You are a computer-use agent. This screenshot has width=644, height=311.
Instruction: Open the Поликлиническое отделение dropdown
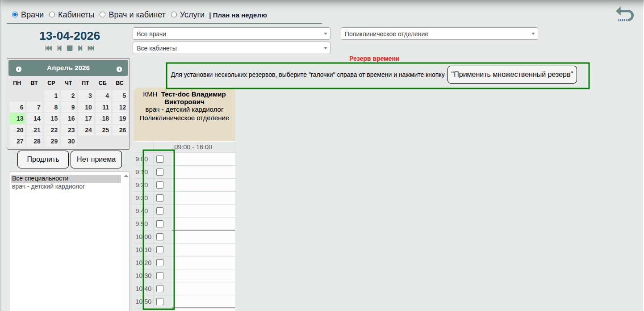click(x=439, y=34)
